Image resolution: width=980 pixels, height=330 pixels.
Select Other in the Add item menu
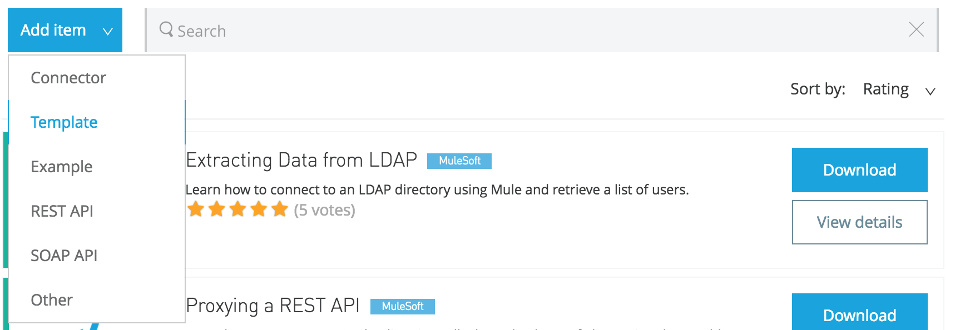click(x=52, y=300)
